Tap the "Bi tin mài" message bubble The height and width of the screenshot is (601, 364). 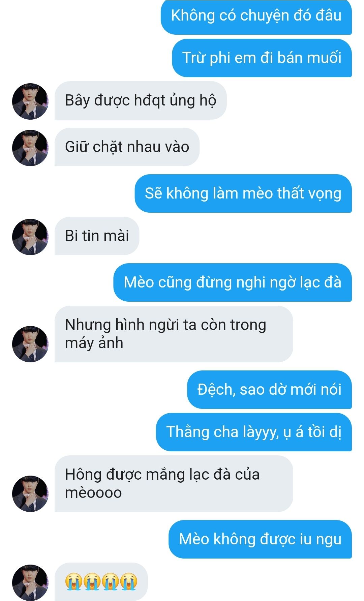(x=97, y=236)
